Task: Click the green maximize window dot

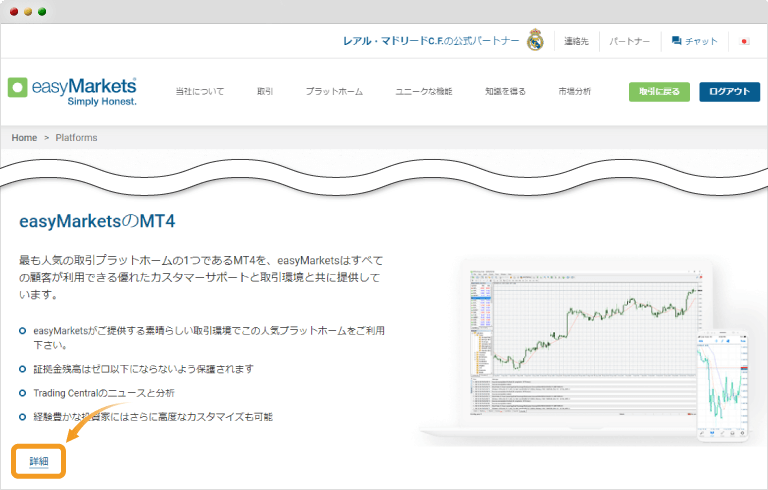Action: coord(42,11)
